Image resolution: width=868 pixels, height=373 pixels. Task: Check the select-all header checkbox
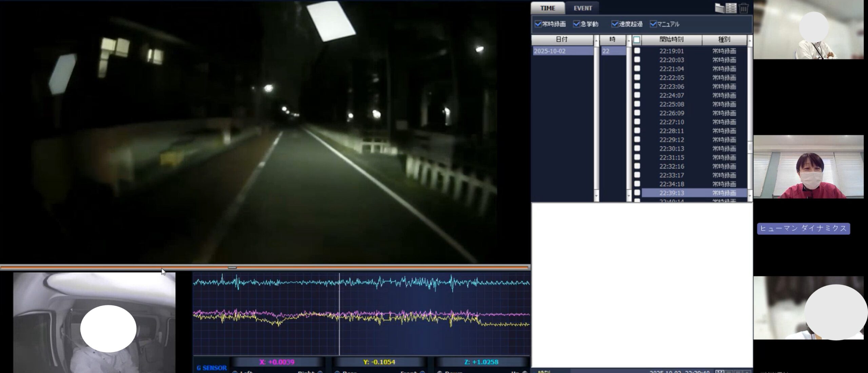[x=637, y=40]
